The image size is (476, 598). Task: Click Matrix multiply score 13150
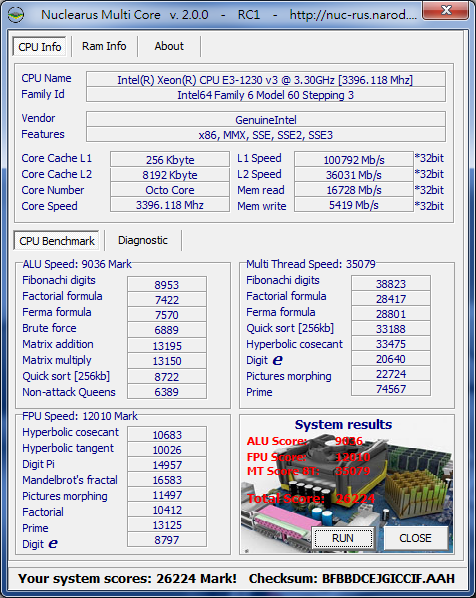coord(167,361)
